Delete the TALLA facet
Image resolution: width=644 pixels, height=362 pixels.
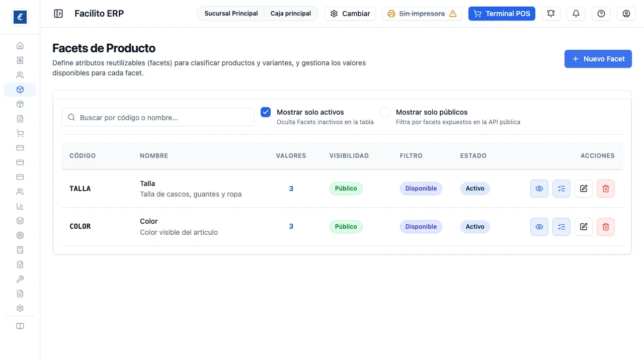pos(606,189)
